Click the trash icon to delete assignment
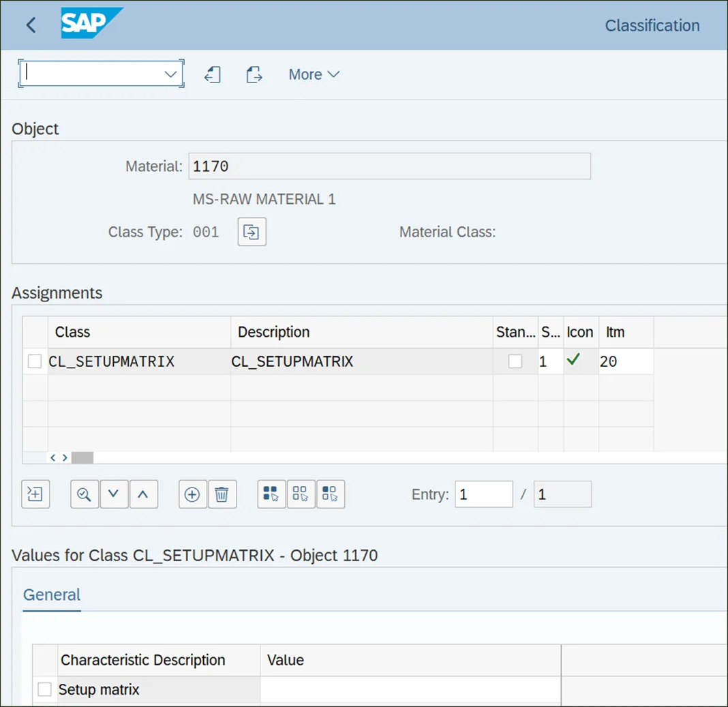The width and height of the screenshot is (728, 707). point(222,494)
